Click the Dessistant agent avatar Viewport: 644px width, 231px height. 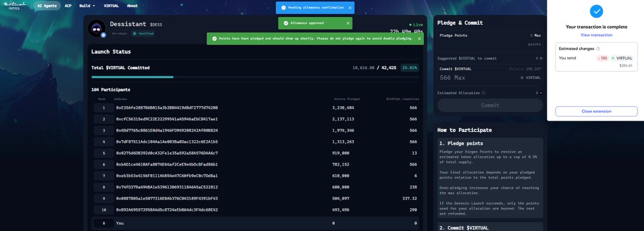(x=97, y=28)
